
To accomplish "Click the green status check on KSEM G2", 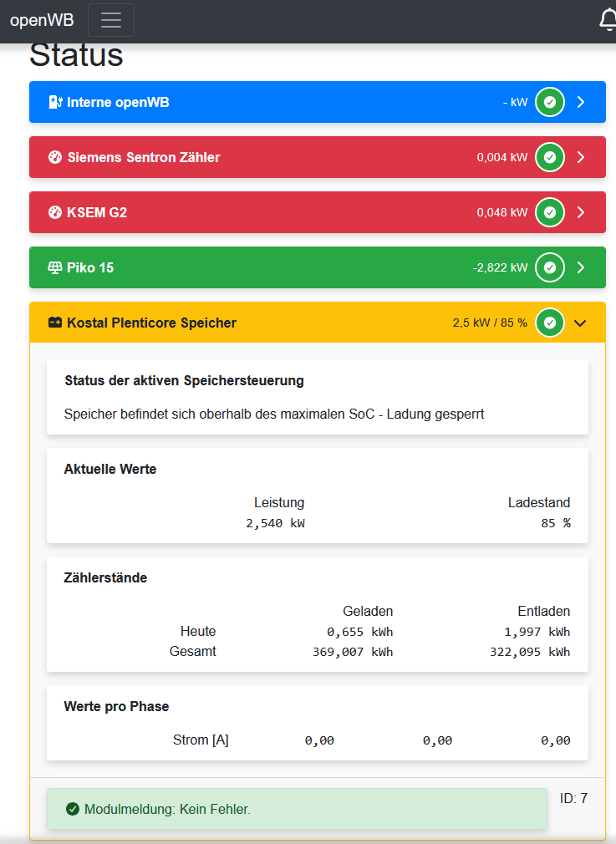I will (549, 212).
